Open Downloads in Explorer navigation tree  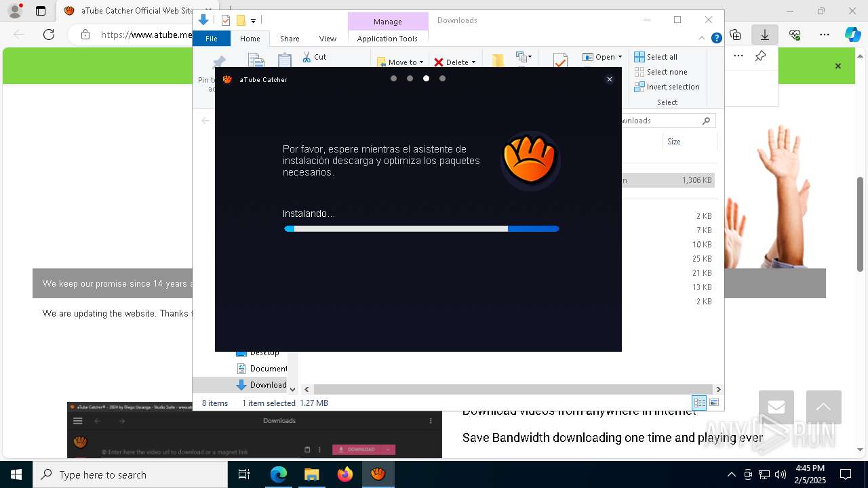point(262,385)
